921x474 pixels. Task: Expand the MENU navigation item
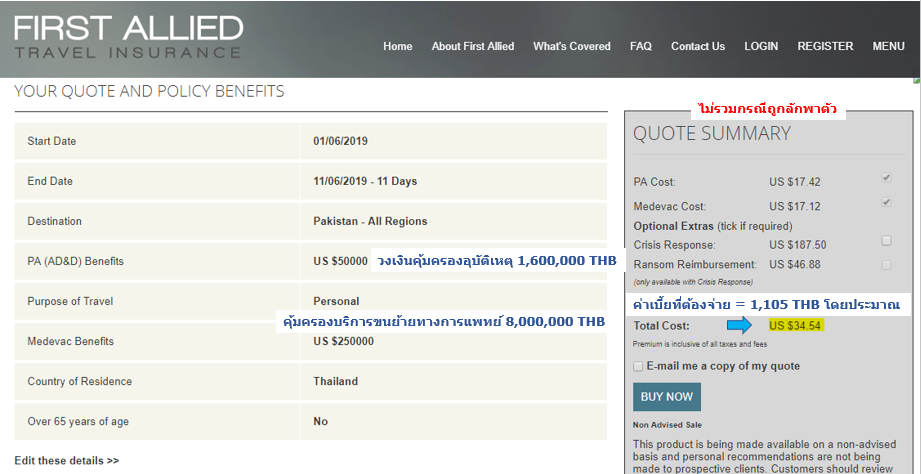888,46
